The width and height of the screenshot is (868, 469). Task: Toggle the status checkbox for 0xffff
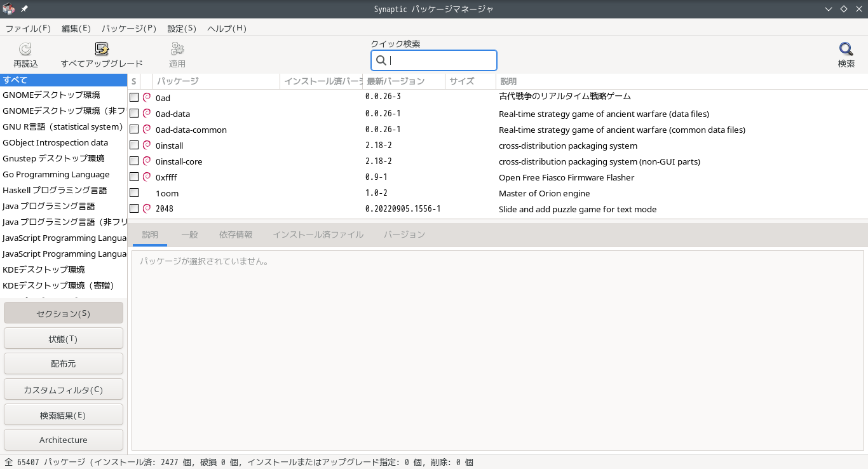click(134, 177)
